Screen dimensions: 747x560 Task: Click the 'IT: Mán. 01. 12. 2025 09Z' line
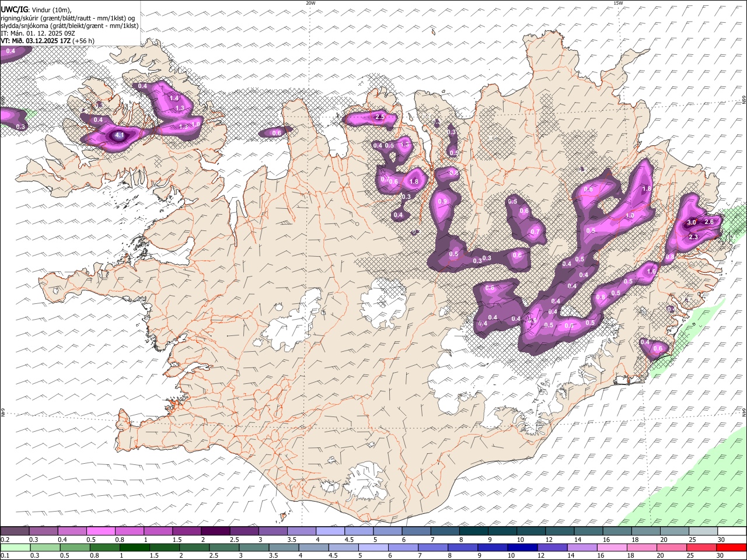(38, 33)
